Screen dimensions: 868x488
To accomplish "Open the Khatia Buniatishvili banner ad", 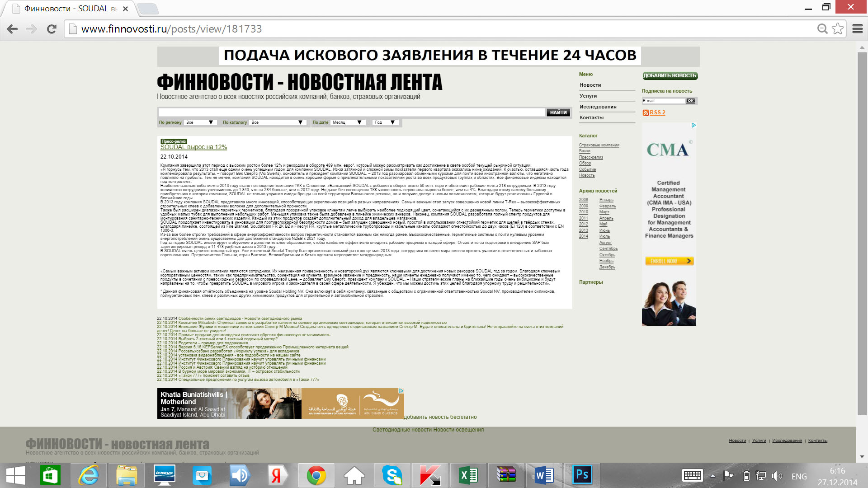I will tap(280, 404).
